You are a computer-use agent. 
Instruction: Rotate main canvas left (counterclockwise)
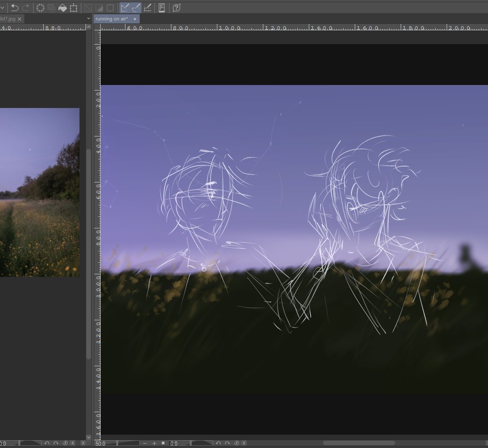[218, 443]
